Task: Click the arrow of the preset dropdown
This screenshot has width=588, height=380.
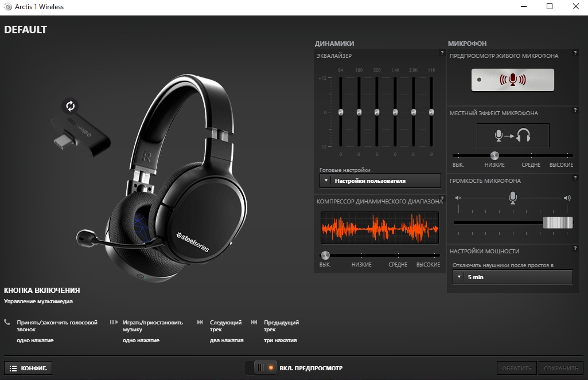Action: click(x=326, y=181)
